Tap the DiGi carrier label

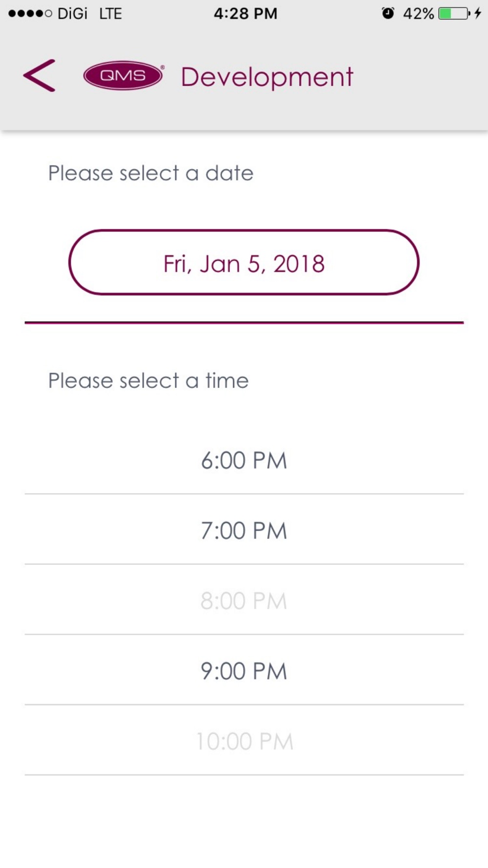click(x=72, y=14)
